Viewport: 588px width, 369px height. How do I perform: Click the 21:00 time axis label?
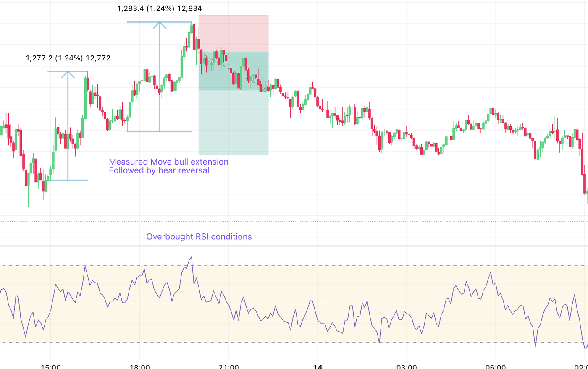click(x=228, y=366)
